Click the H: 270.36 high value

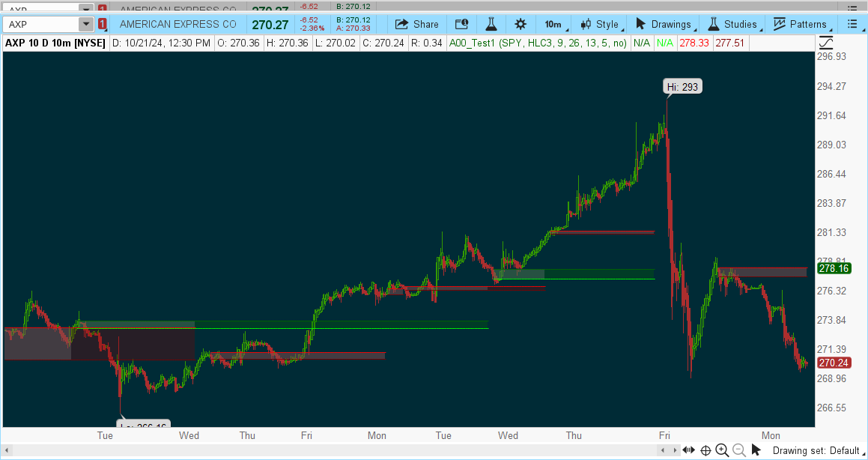tap(287, 43)
